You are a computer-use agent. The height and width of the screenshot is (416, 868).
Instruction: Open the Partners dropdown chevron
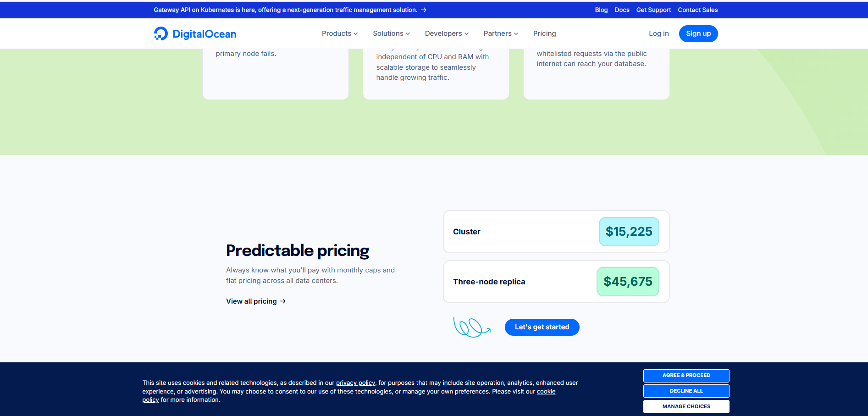point(516,33)
